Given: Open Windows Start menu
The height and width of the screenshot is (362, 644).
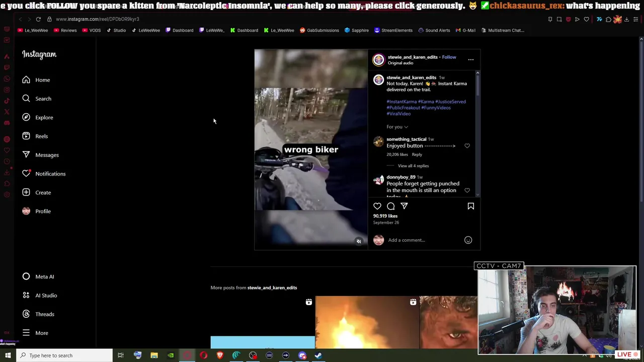Looking at the screenshot, I should [8, 355].
